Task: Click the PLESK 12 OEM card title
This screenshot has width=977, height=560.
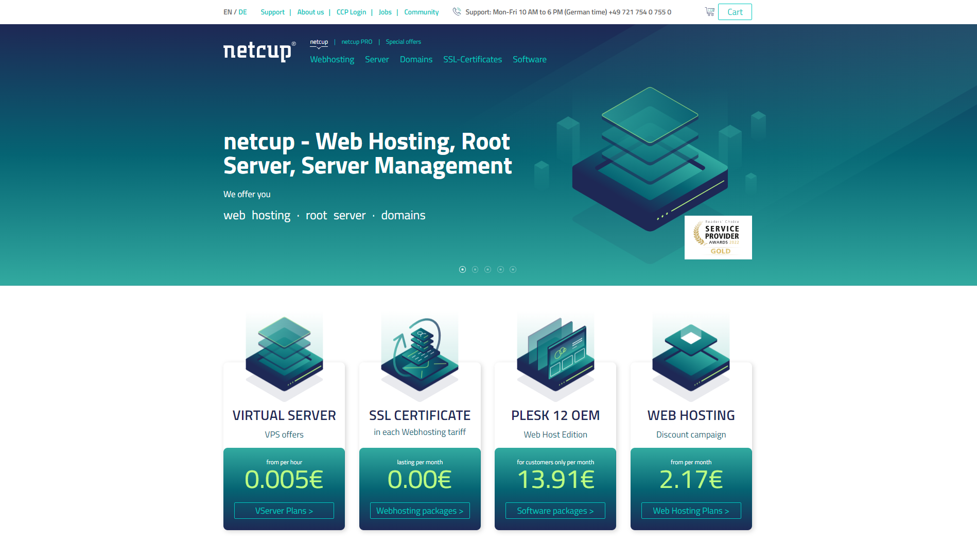Action: (x=555, y=415)
